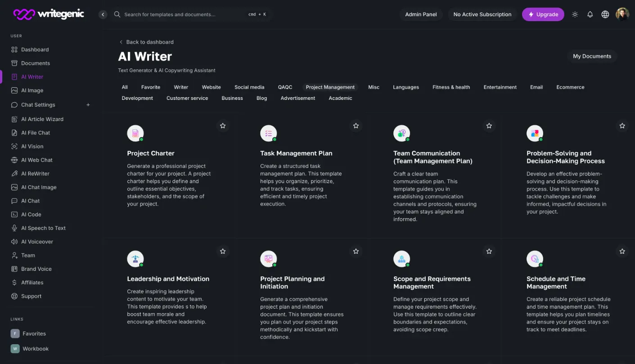Image resolution: width=635 pixels, height=364 pixels.
Task: Open My Documents button
Action: click(592, 56)
